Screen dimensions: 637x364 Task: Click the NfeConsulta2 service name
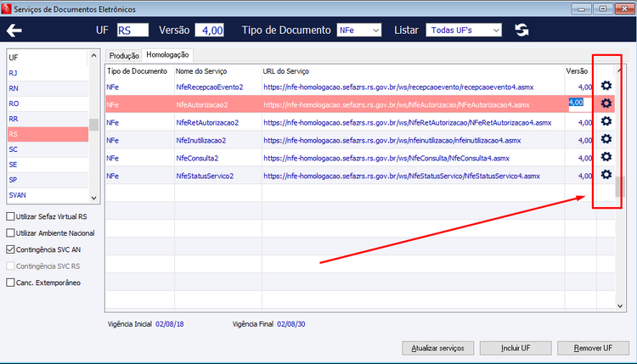pyautogui.click(x=197, y=159)
